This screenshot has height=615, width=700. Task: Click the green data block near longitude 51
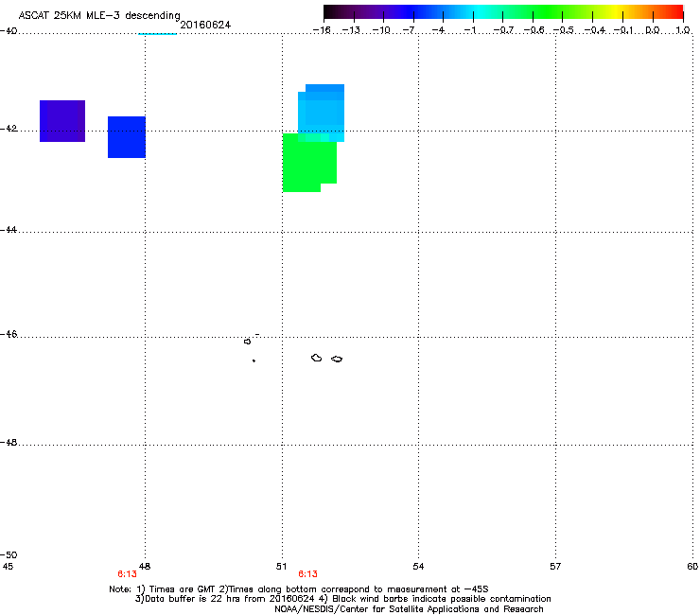(x=308, y=163)
